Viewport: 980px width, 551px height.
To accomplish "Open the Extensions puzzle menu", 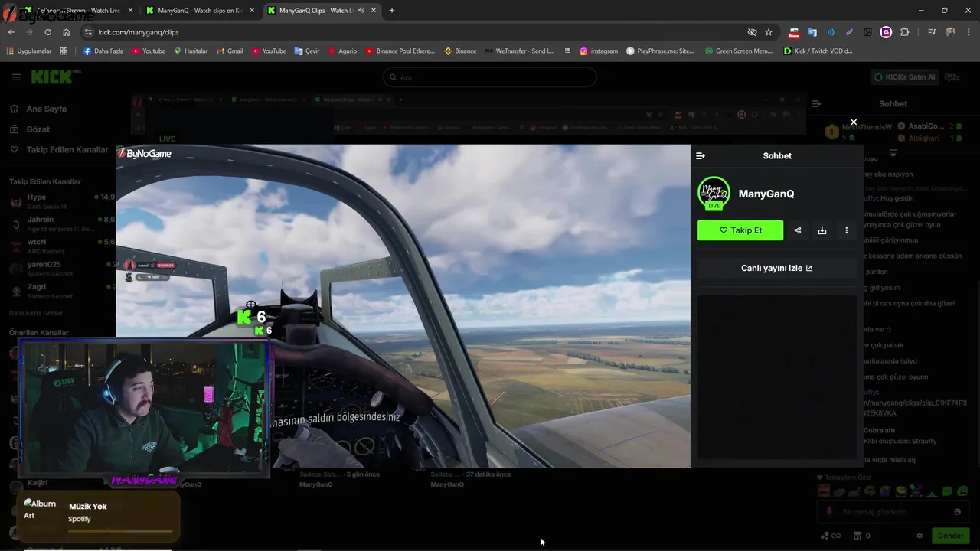I will point(905,32).
